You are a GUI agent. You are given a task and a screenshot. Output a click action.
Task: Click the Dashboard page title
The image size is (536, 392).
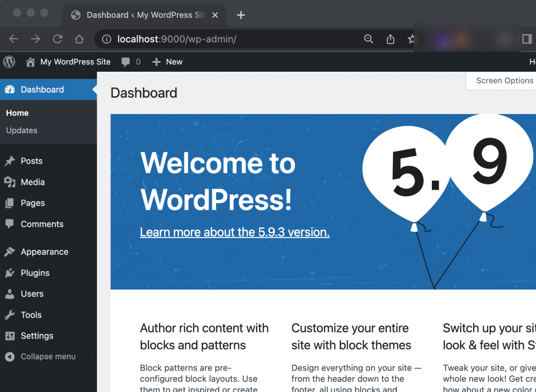143,93
